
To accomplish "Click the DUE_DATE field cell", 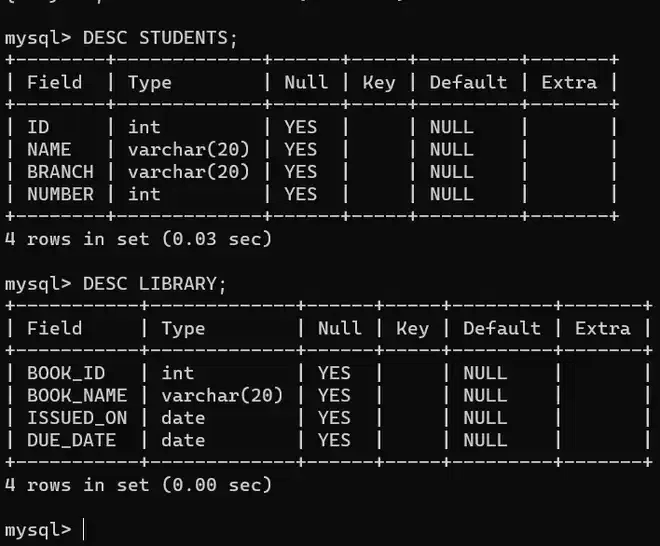I will coord(71,440).
